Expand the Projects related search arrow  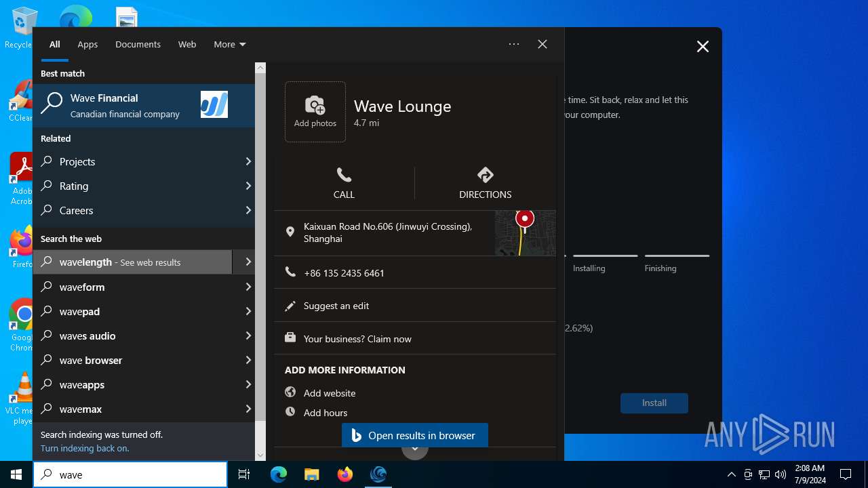(248, 161)
